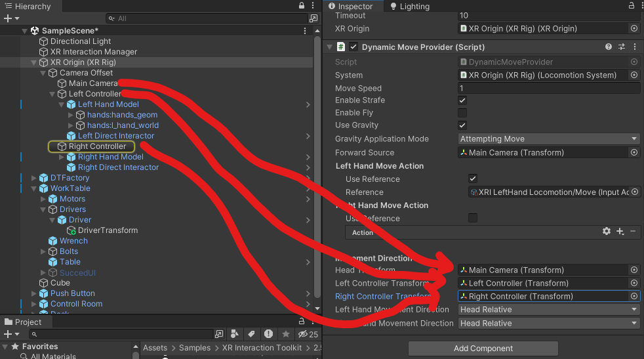
Task: Click object picker for Right Controller Transform
Action: coord(634,297)
